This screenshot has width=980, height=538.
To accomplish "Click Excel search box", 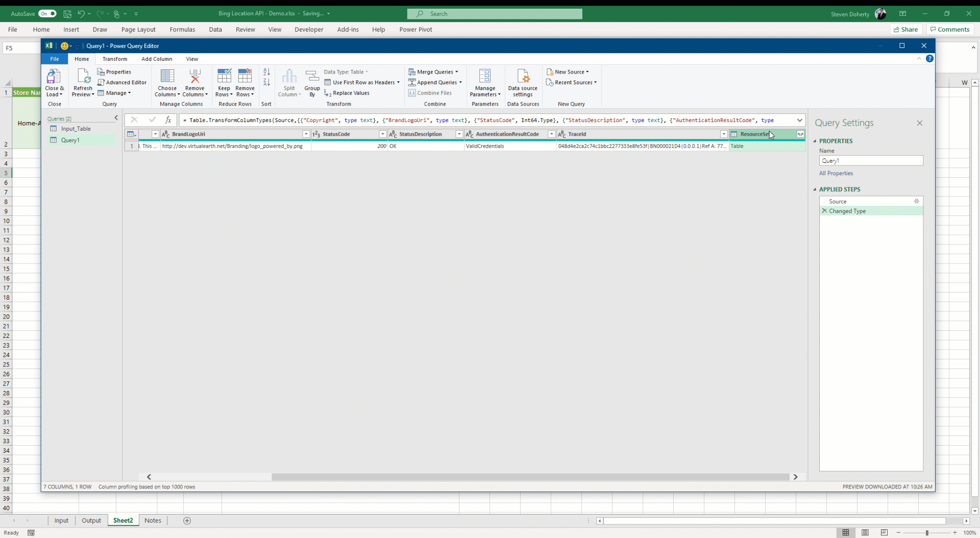I will [495, 14].
